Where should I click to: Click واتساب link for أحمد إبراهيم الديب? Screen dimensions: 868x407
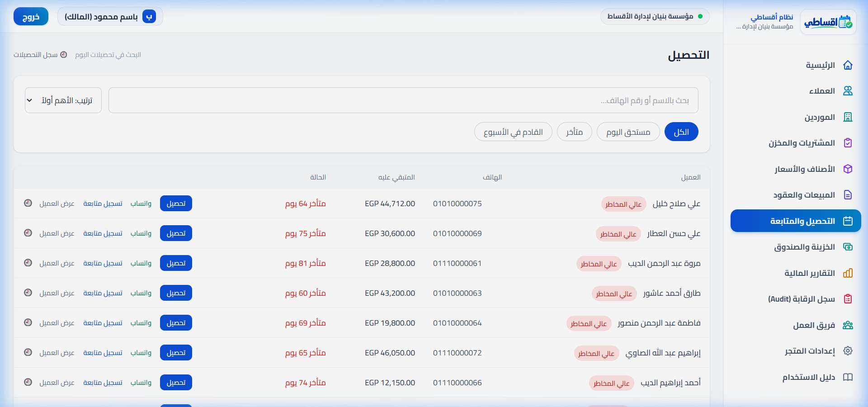coord(141,383)
